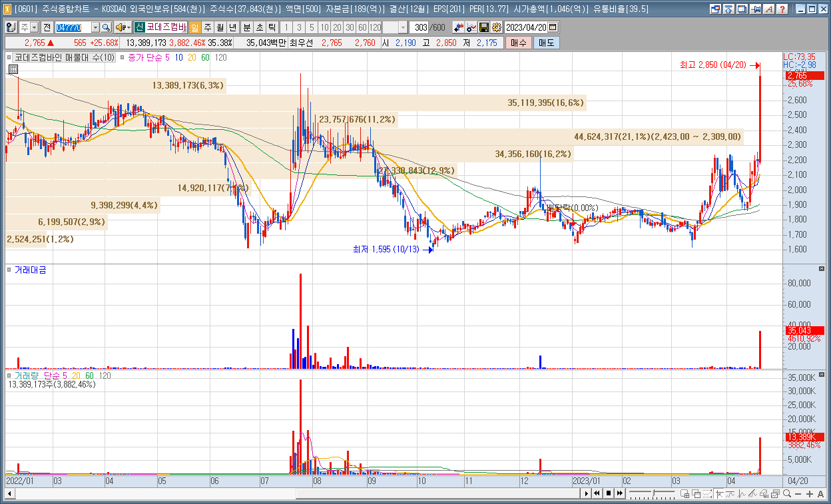Click the 종가 단순 moving average label
Image resolution: width=831 pixels, height=504 pixels.
click(145, 58)
